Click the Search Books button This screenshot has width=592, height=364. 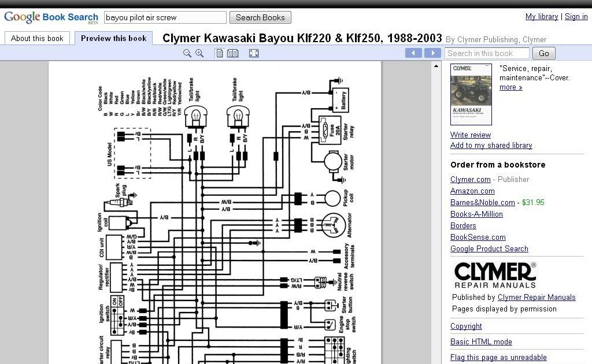tap(260, 17)
